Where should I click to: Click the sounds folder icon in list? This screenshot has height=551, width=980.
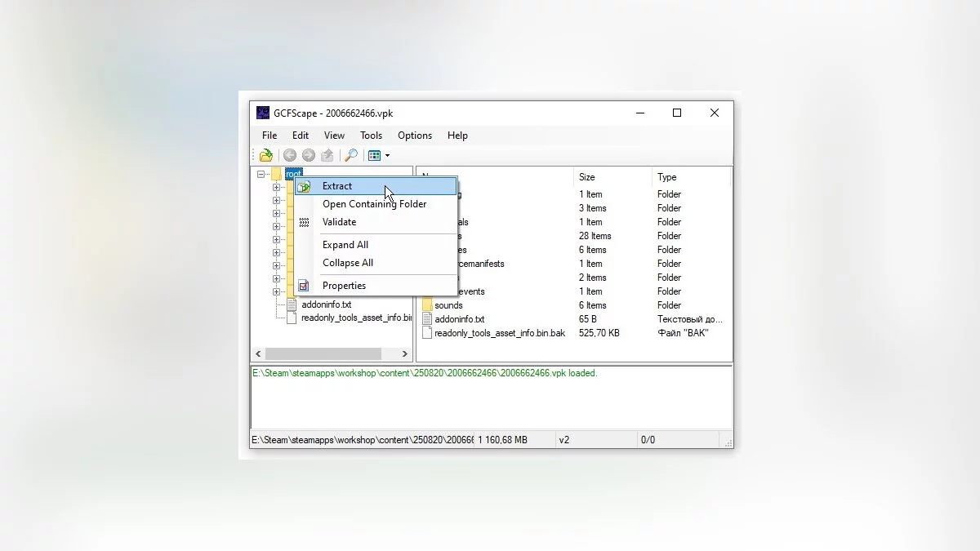(x=427, y=305)
